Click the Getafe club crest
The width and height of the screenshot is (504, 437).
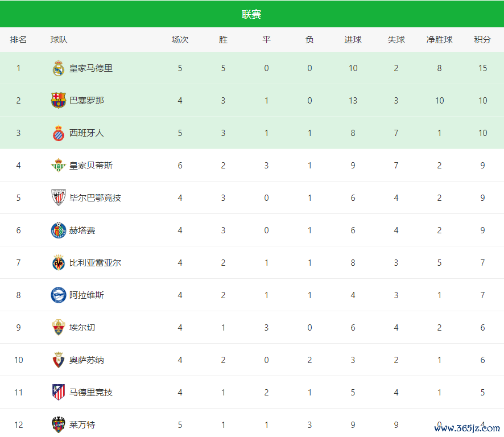click(x=59, y=230)
